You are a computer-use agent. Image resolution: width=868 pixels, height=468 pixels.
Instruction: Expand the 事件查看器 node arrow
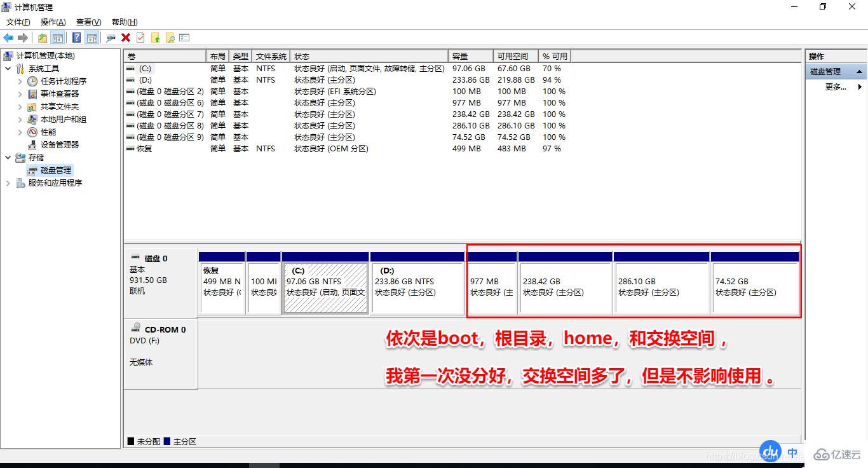tap(20, 94)
